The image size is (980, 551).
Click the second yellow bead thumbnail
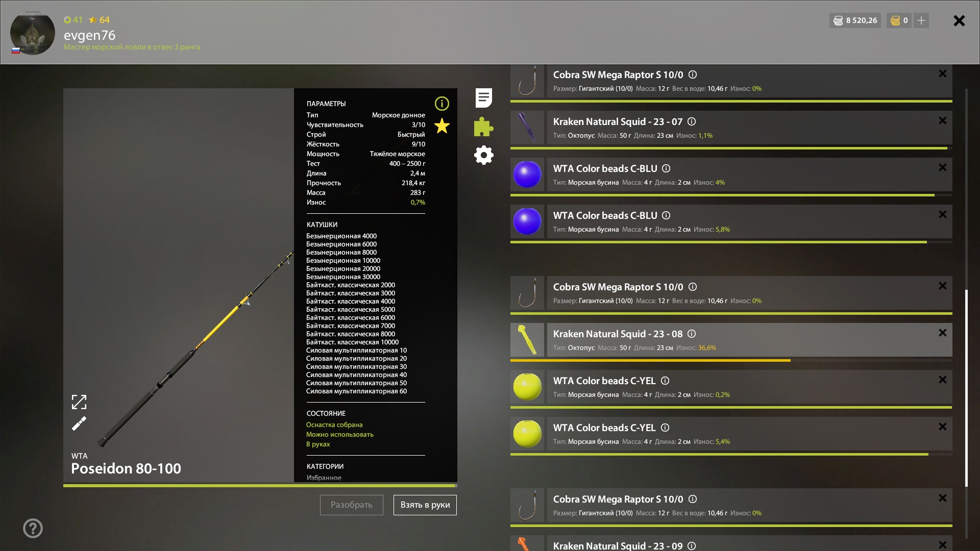click(527, 434)
